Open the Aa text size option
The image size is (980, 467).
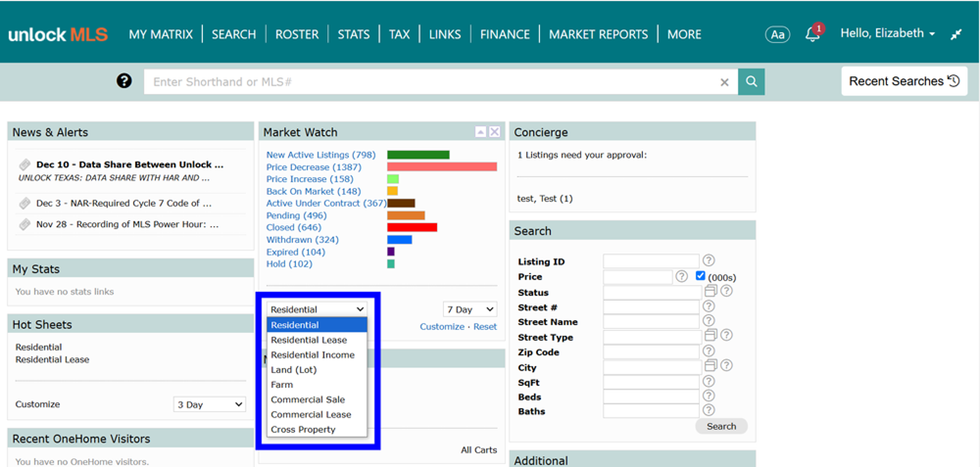(x=778, y=34)
